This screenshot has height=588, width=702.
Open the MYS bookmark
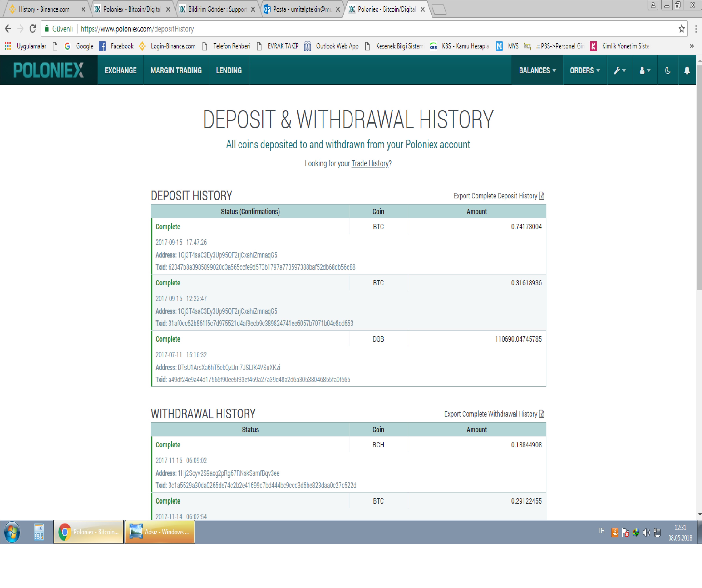coord(507,46)
